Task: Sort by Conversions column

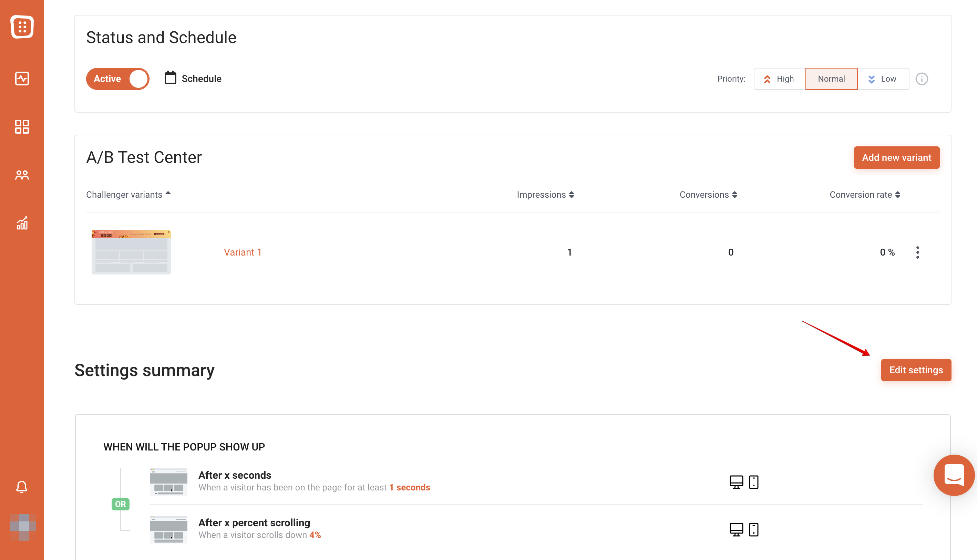Action: tap(708, 195)
